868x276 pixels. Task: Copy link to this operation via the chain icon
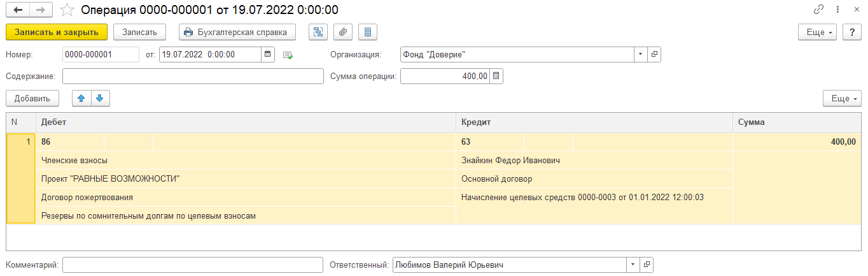819,10
